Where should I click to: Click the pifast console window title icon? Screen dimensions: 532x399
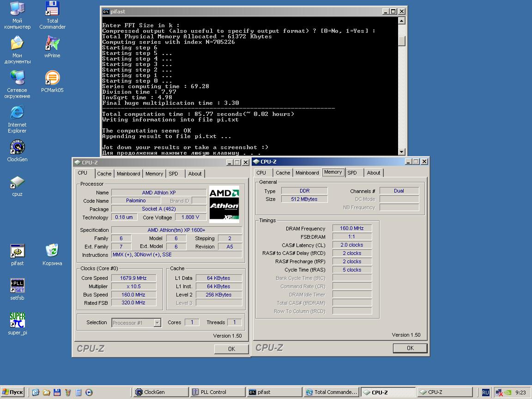point(106,12)
